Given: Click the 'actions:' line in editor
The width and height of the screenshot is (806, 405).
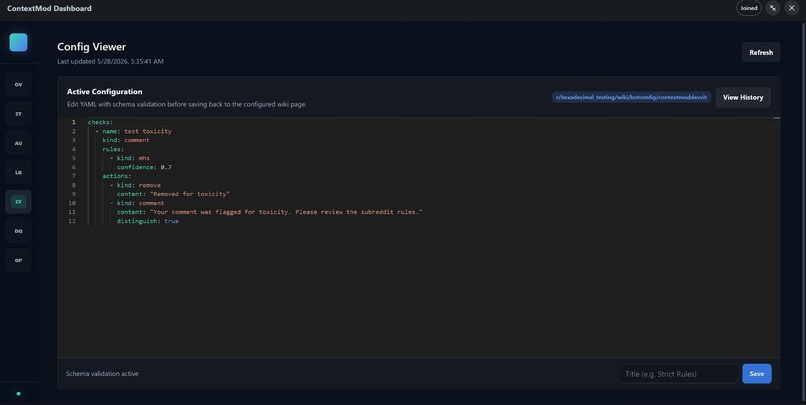Looking at the screenshot, I should 117,176.
